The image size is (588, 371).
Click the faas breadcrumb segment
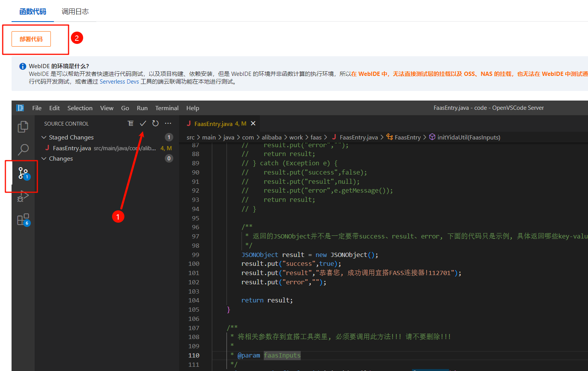pos(316,137)
